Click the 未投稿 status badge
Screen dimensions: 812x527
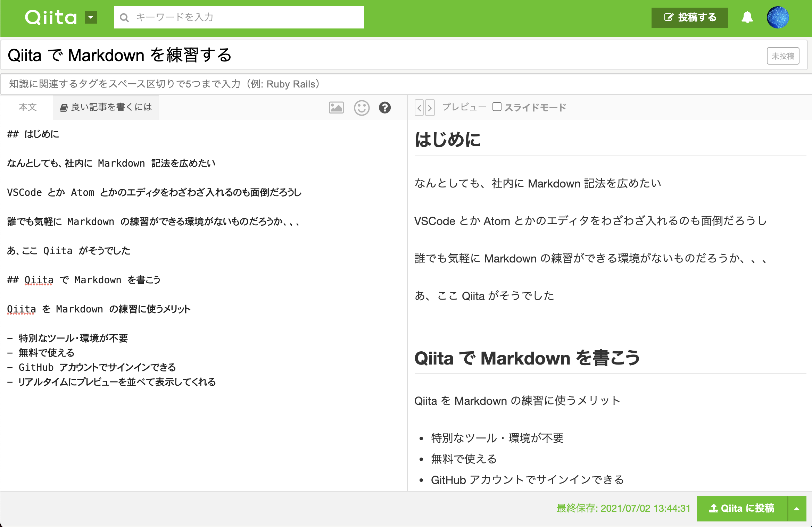(783, 56)
